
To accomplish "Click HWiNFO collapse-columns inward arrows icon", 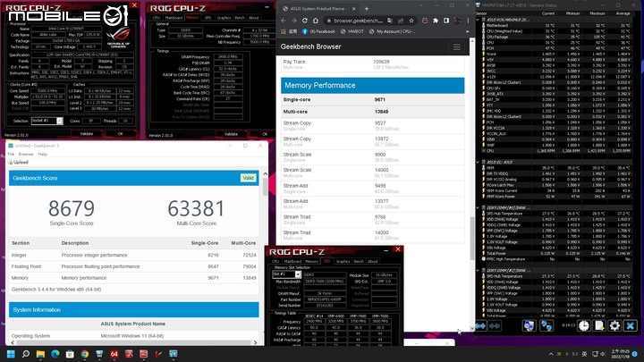I will pyautogui.click(x=495, y=326).
